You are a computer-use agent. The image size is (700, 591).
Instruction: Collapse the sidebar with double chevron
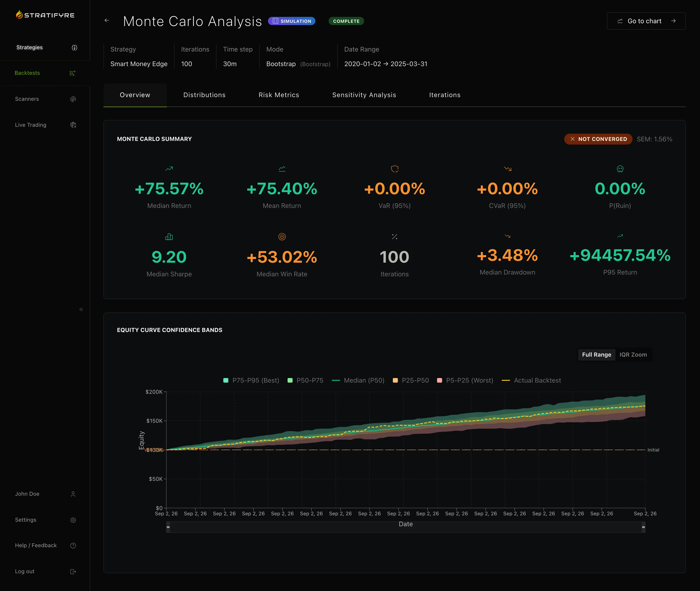click(81, 309)
